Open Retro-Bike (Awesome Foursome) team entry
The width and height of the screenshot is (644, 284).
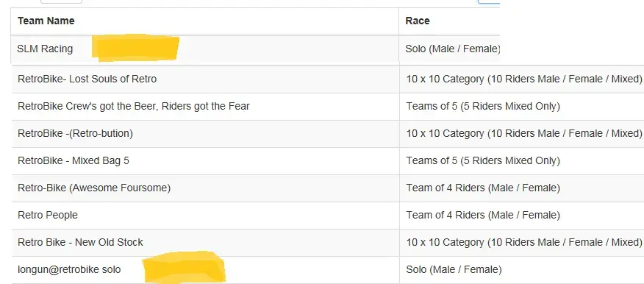coord(94,188)
